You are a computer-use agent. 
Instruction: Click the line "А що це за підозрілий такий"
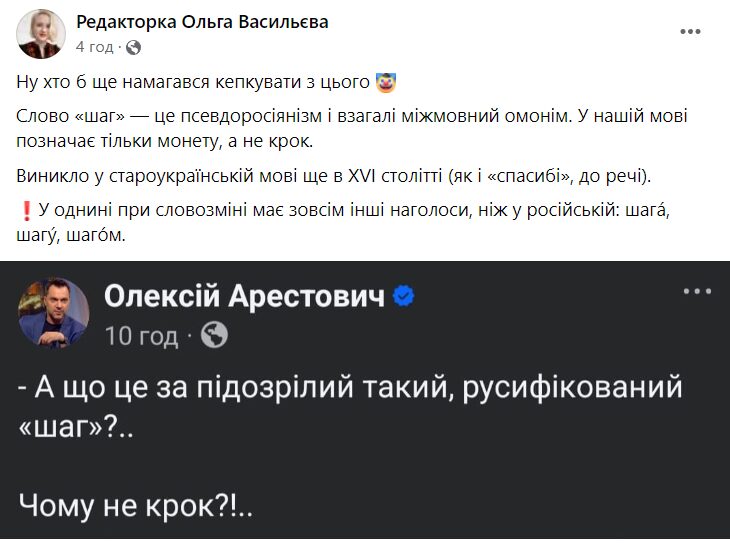tap(350, 387)
